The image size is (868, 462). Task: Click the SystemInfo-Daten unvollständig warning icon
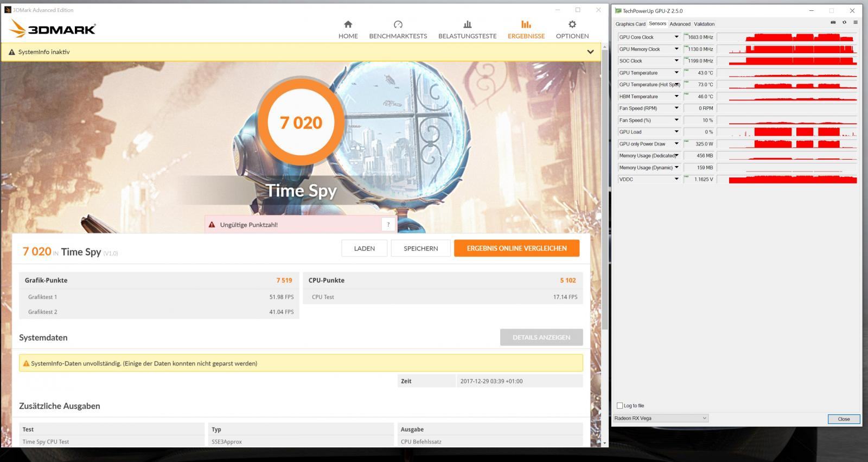click(26, 363)
